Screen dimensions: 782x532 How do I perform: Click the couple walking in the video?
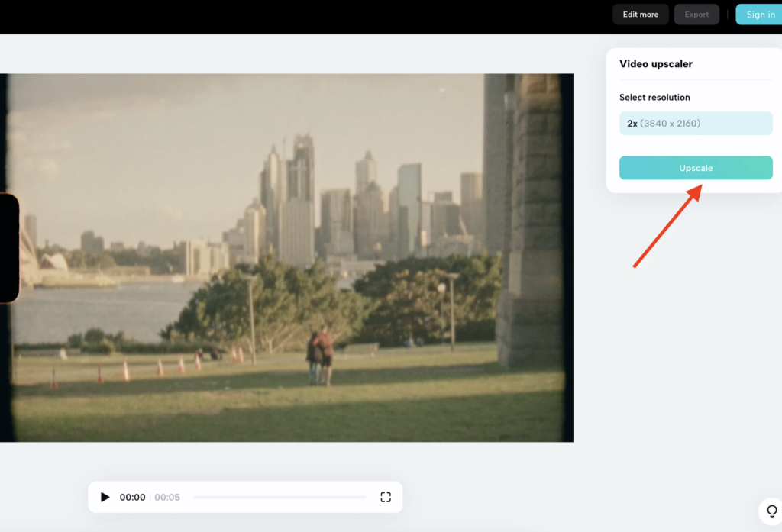coord(320,355)
